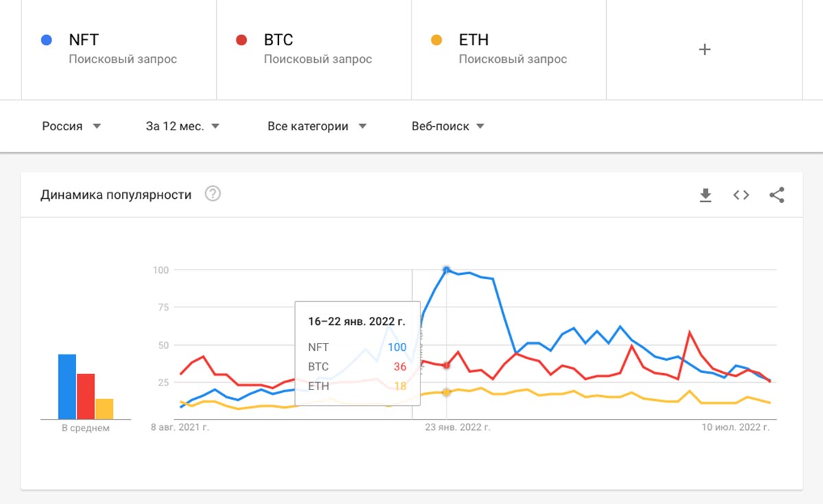Share the Динамика популярности chart
The width and height of the screenshot is (823, 504).
click(x=777, y=195)
